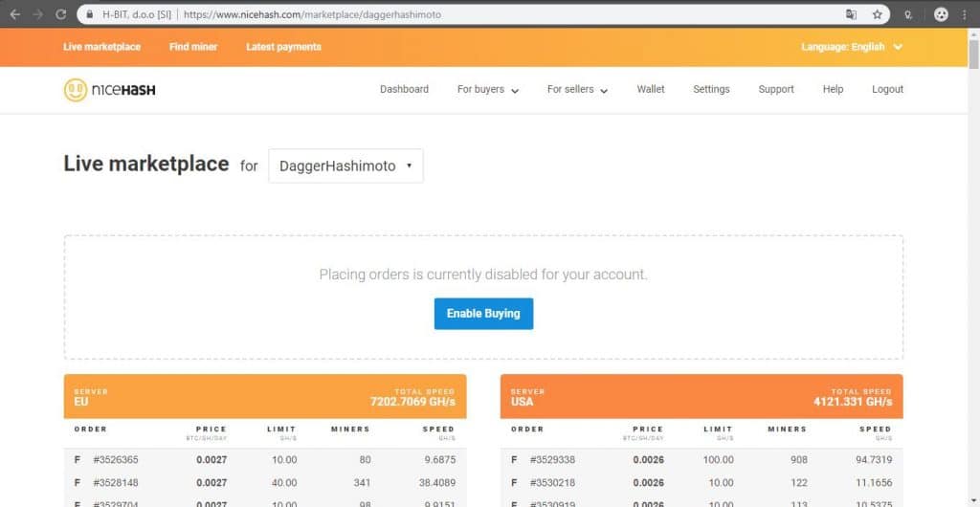The height and width of the screenshot is (507, 980).
Task: Click the EU table PRICE column header
Action: coord(211,430)
